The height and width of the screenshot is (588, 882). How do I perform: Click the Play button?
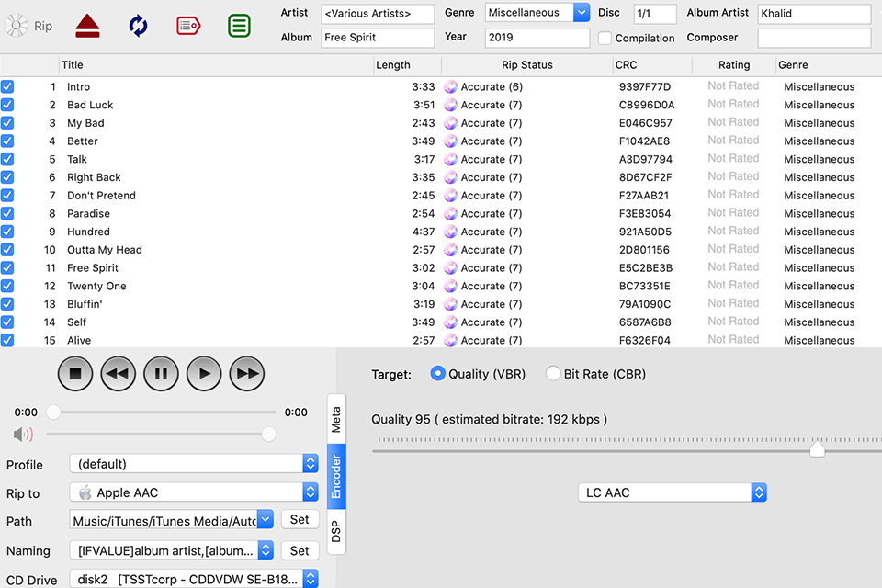[x=204, y=374]
